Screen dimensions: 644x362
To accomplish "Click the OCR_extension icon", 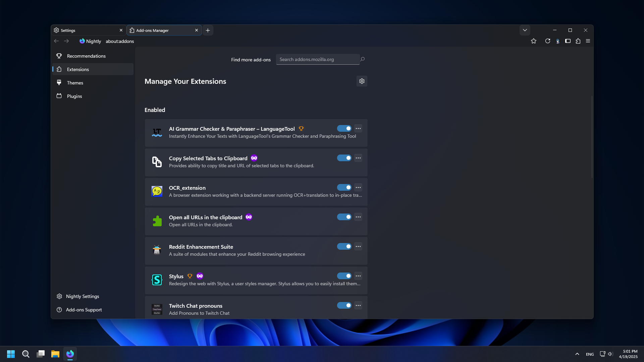I will [157, 191].
